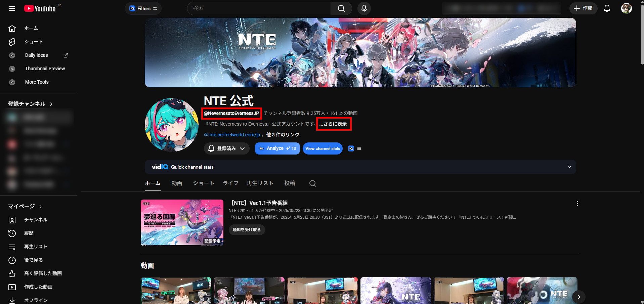Open the hamburger guide menu
Image resolution: width=644 pixels, height=304 pixels.
(12, 8)
